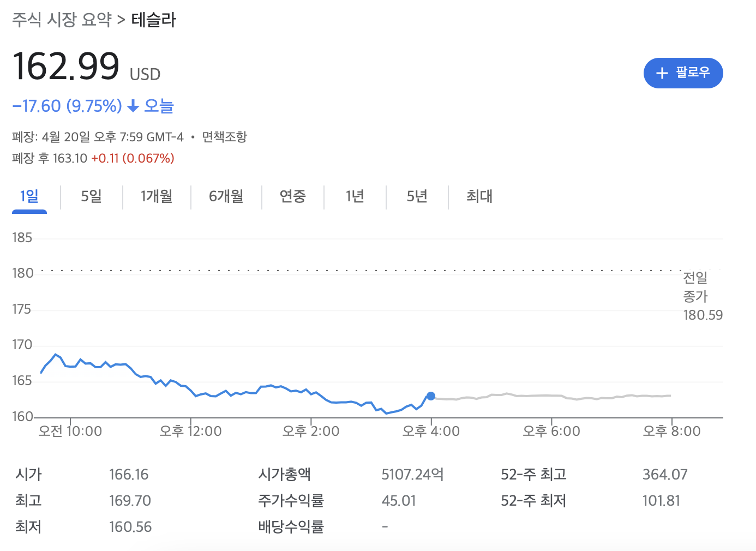Viewport: 756px width, 551px height.
Task: Click the 테슬라 breadcrumb title
Action: [154, 20]
